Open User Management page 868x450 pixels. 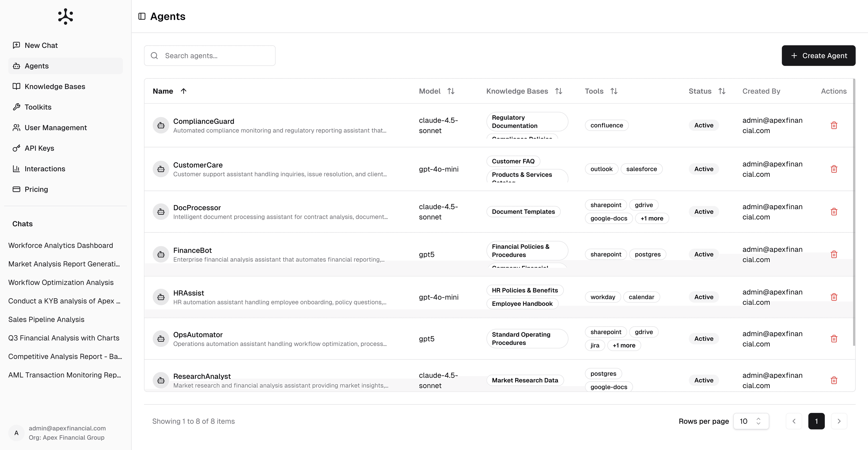pos(65,127)
